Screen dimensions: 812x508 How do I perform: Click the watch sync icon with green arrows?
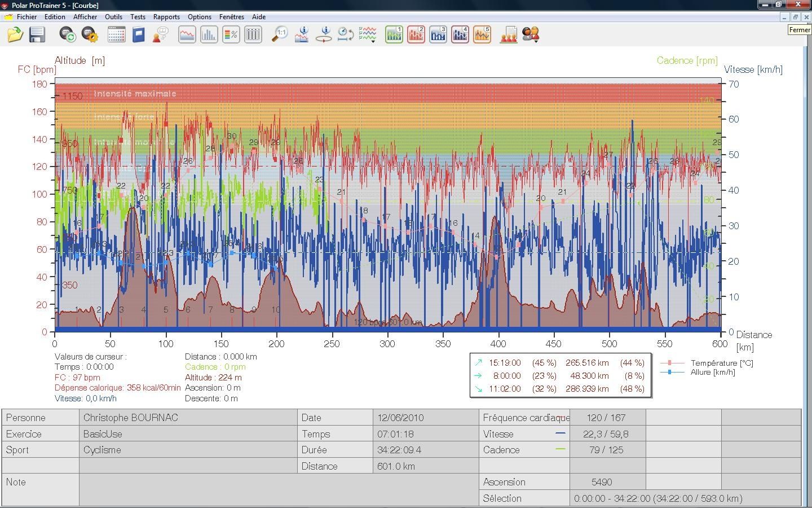(x=68, y=34)
